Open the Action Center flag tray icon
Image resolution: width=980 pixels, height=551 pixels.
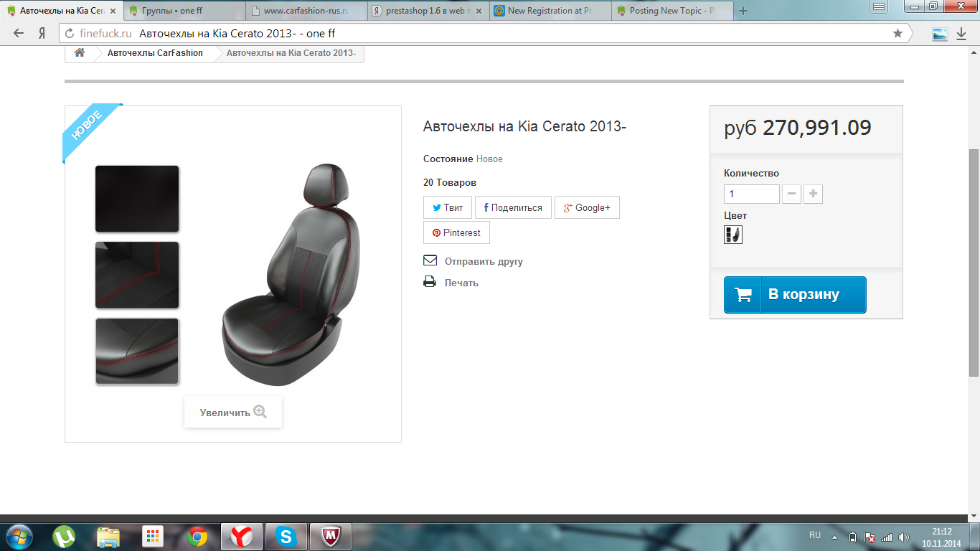tap(870, 537)
